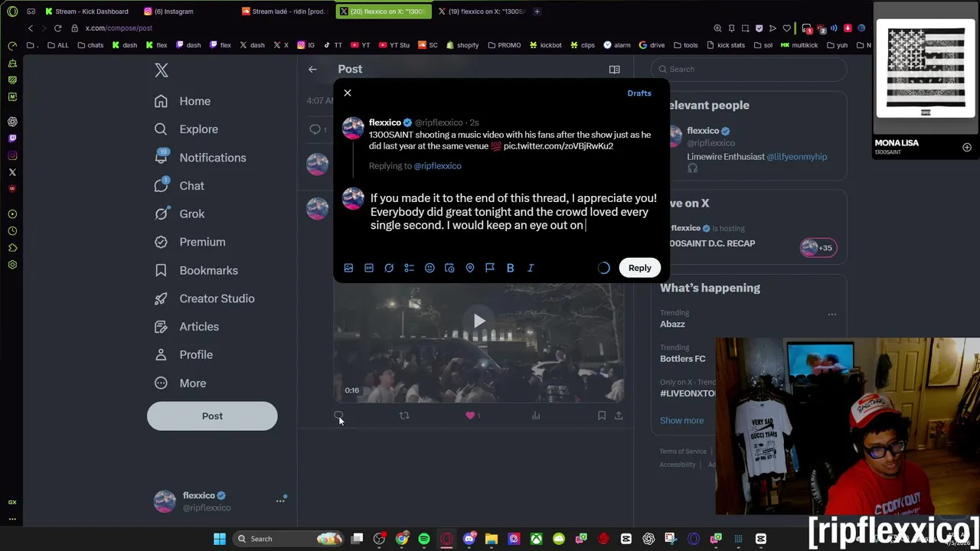Viewport: 980px width, 551px height.
Task: Open the @ripflexxico replying-to link
Action: pyautogui.click(x=437, y=166)
